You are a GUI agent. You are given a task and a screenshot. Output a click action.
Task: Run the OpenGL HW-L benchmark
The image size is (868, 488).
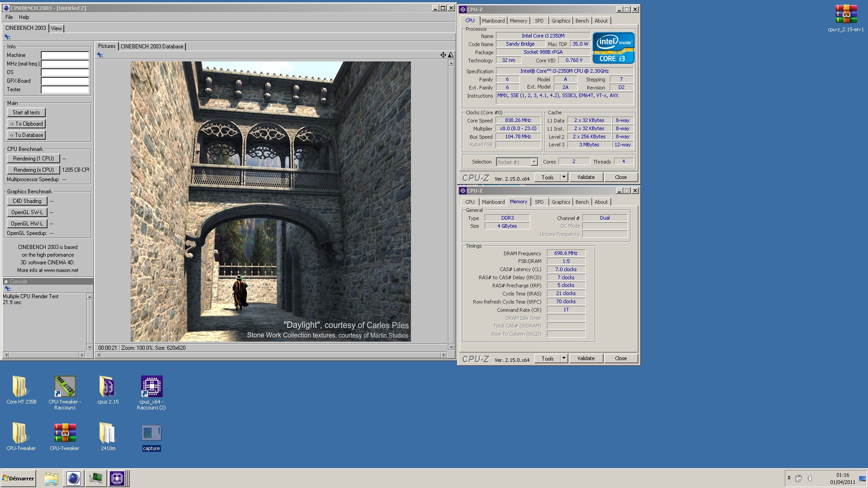tap(27, 224)
